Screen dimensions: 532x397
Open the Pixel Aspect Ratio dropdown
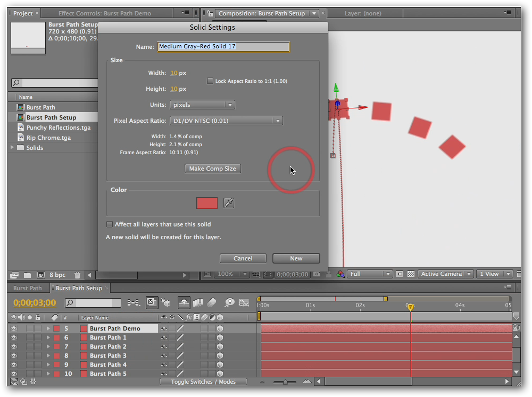226,121
